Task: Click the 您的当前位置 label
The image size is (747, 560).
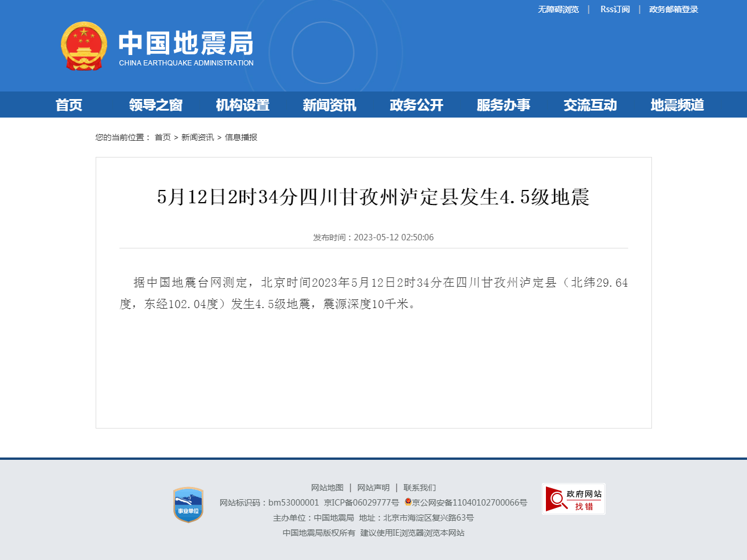Action: pos(123,137)
